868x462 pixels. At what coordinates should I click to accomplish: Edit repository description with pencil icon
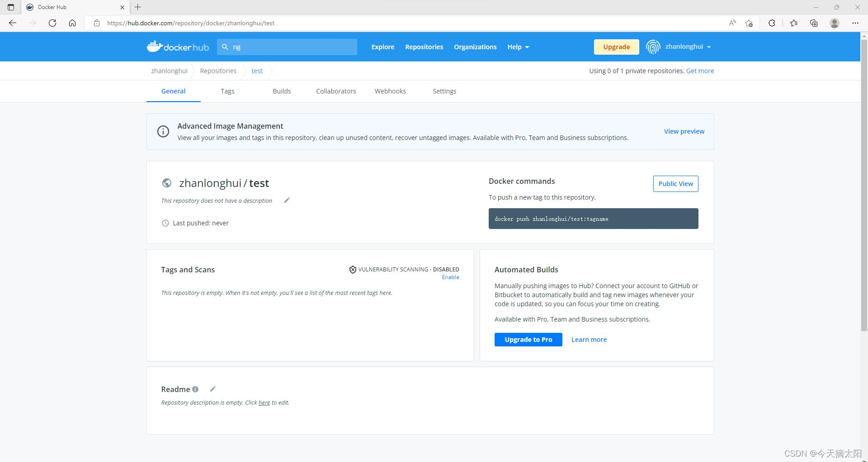[287, 200]
